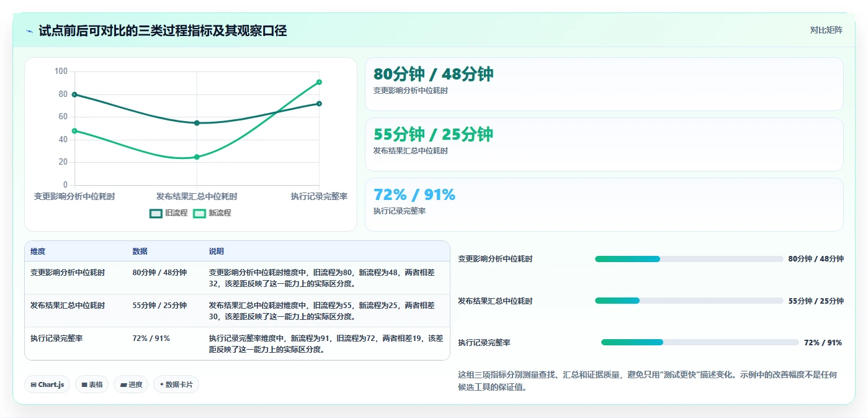Click the 新流程 point at 91 for 执行记录完整率
Image resolution: width=868 pixels, height=418 pixels.
coord(319,82)
